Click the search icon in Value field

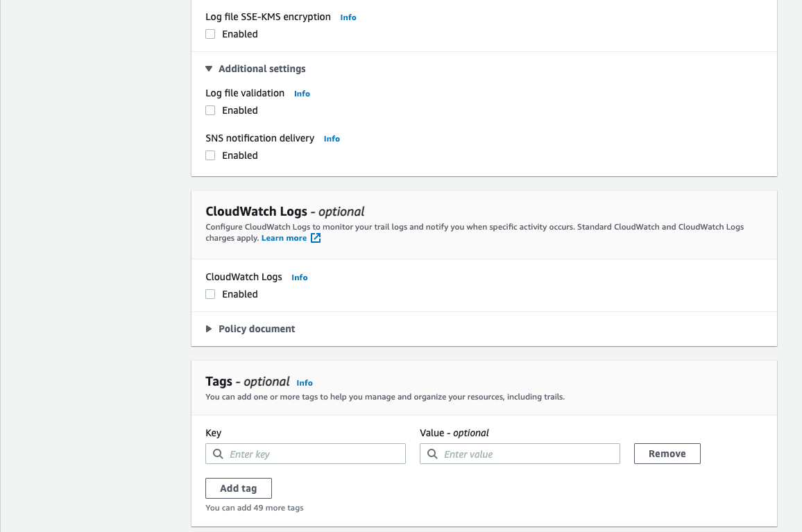pyautogui.click(x=432, y=454)
